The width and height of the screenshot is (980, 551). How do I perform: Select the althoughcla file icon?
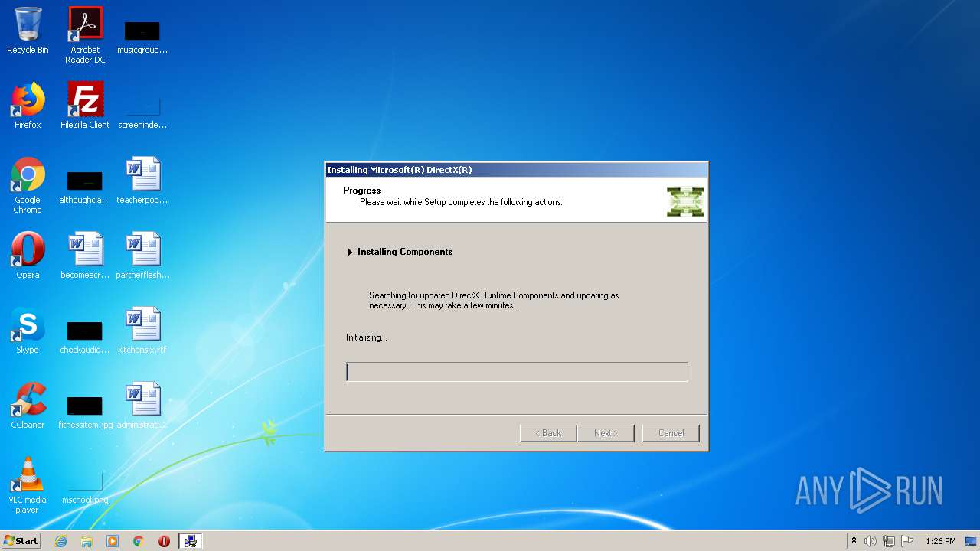click(85, 187)
